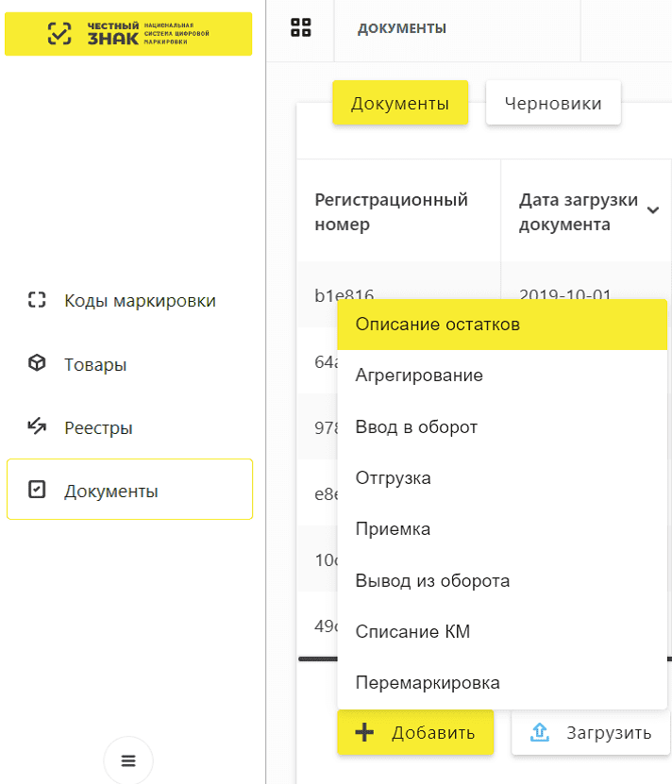
Task: Sort by Дата загрузки документа chevron
Action: pos(653,211)
